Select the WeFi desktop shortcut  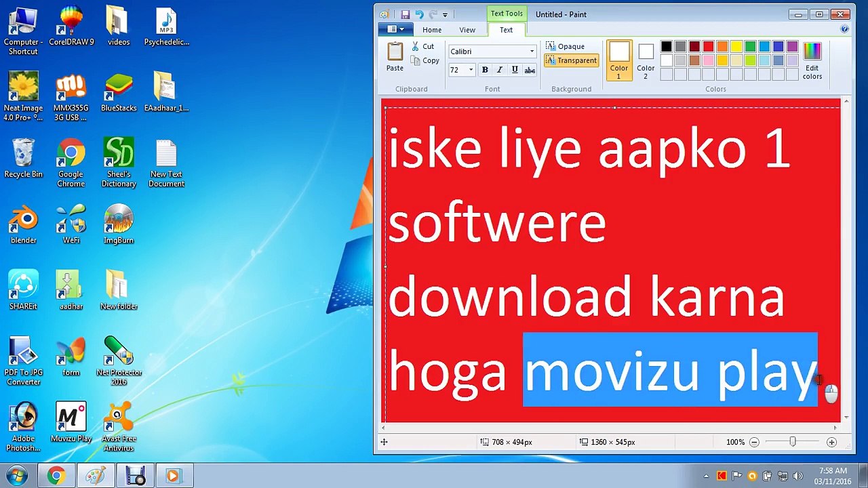[x=71, y=224]
